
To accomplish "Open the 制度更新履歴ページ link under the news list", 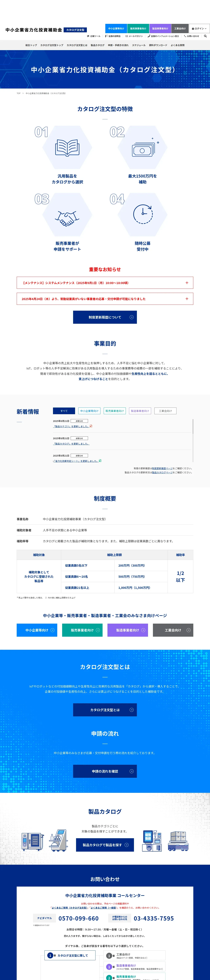I will tap(162, 468).
